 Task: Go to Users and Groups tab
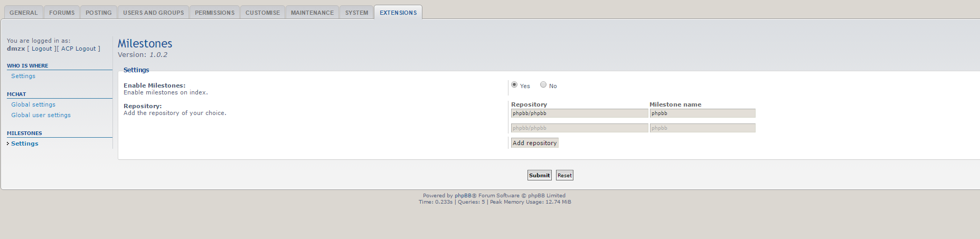pyautogui.click(x=154, y=13)
